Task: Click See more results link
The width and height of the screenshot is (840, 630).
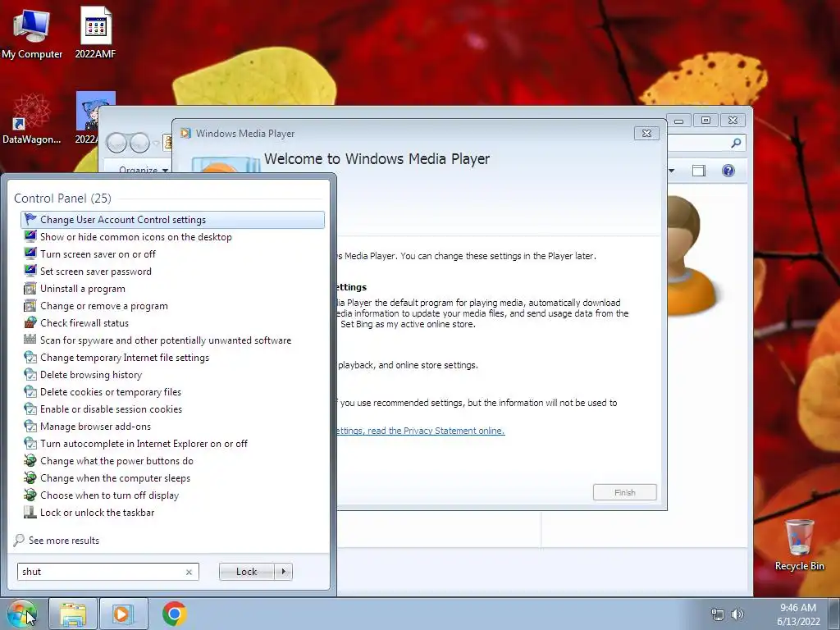Action: coord(64,541)
